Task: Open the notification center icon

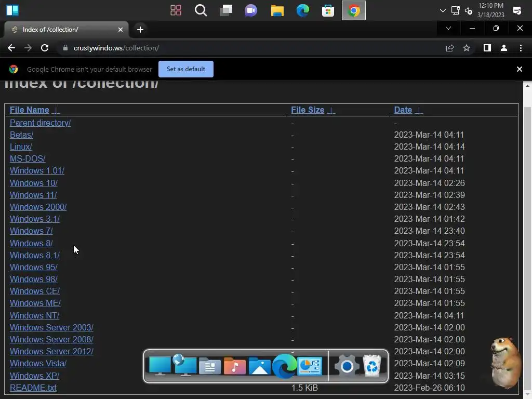Action: 517,10
